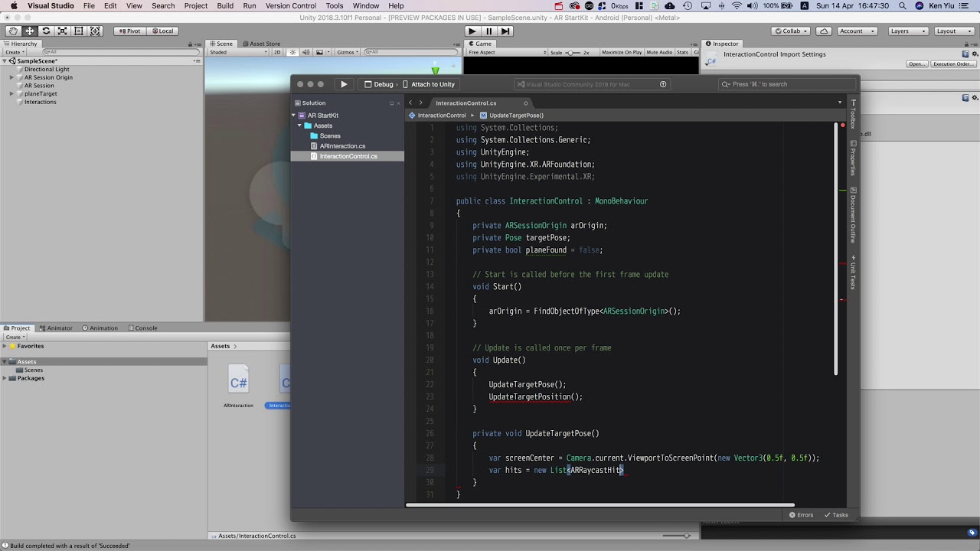Open Hierarchy Create dropdown
Image resolution: width=980 pixels, height=551 pixels.
tap(15, 52)
